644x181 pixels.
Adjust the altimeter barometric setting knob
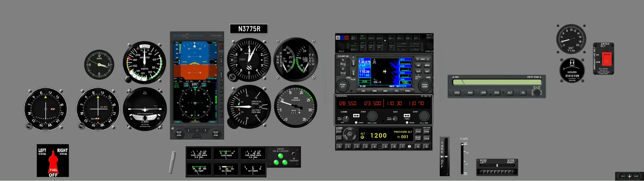click(x=232, y=77)
